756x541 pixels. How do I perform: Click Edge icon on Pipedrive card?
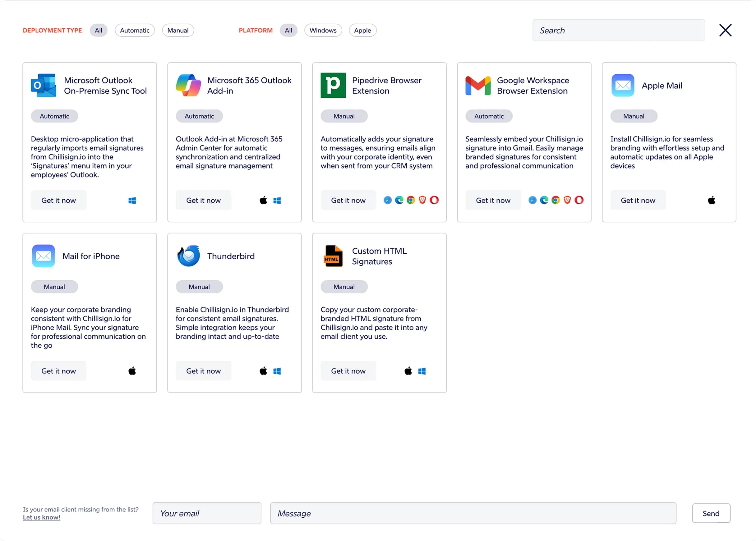[399, 200]
